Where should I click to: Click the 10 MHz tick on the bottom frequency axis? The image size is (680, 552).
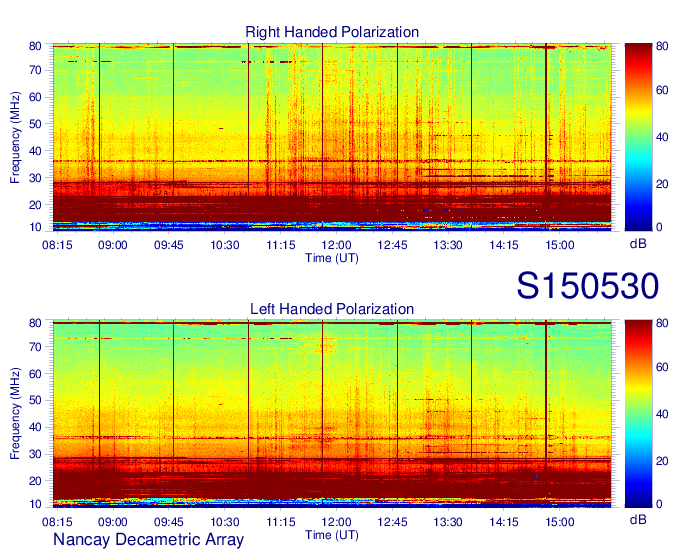35,504
